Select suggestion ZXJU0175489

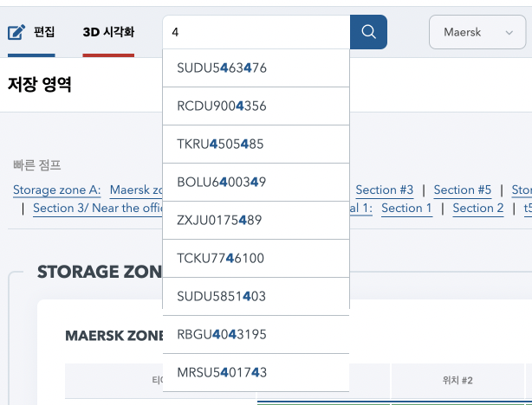[219, 220]
